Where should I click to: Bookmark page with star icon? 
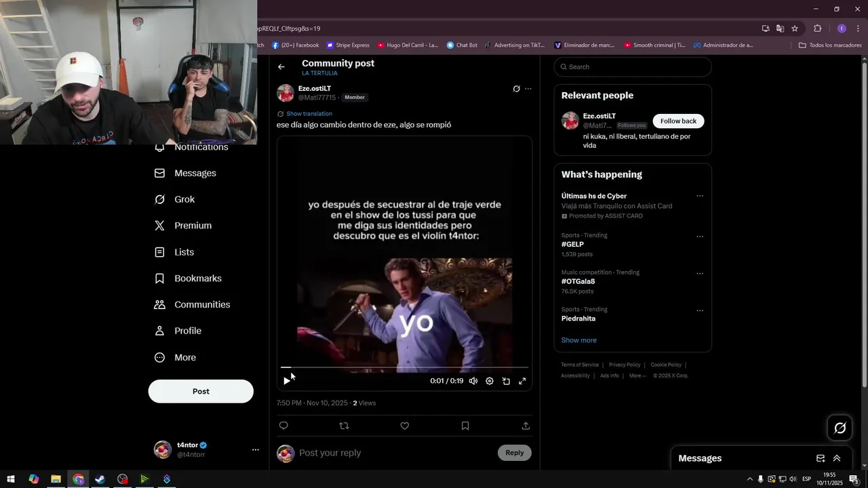795,28
